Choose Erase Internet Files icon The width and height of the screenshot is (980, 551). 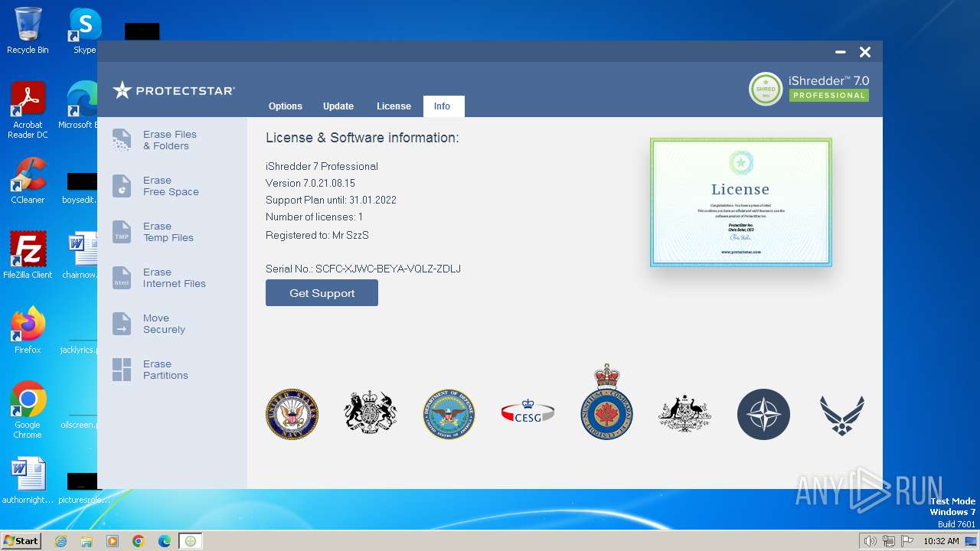(x=122, y=278)
